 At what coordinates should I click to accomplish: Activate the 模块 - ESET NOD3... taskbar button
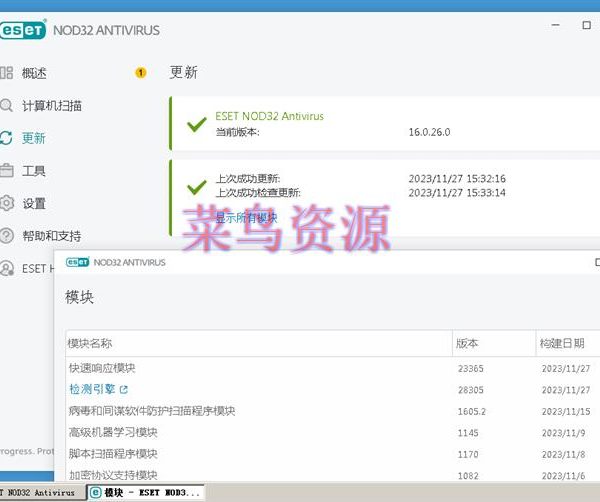pos(146,493)
